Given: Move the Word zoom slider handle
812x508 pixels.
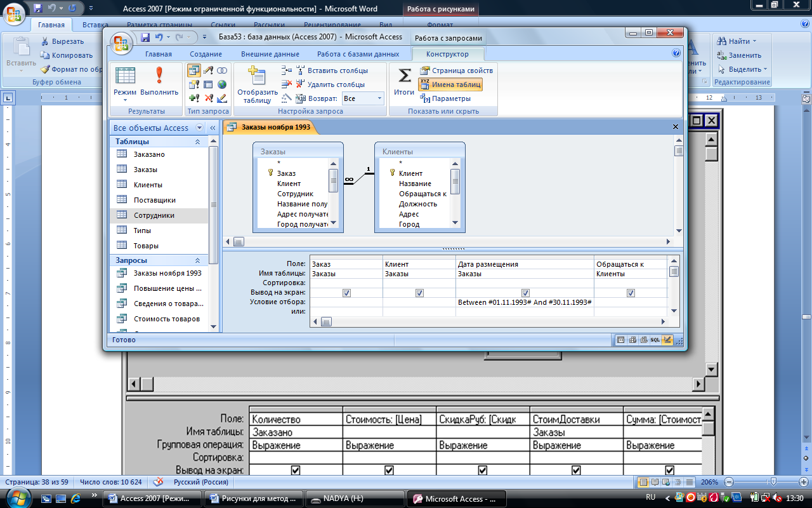Looking at the screenshot, I should point(773,482).
